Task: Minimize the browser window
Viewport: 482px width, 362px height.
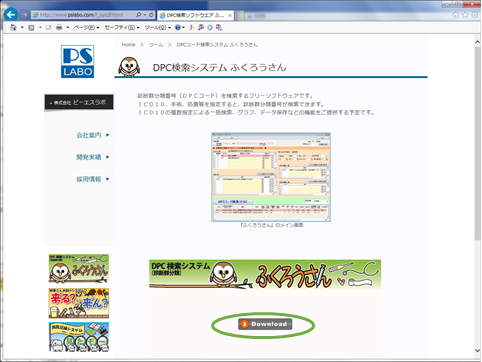Action: click(448, 4)
